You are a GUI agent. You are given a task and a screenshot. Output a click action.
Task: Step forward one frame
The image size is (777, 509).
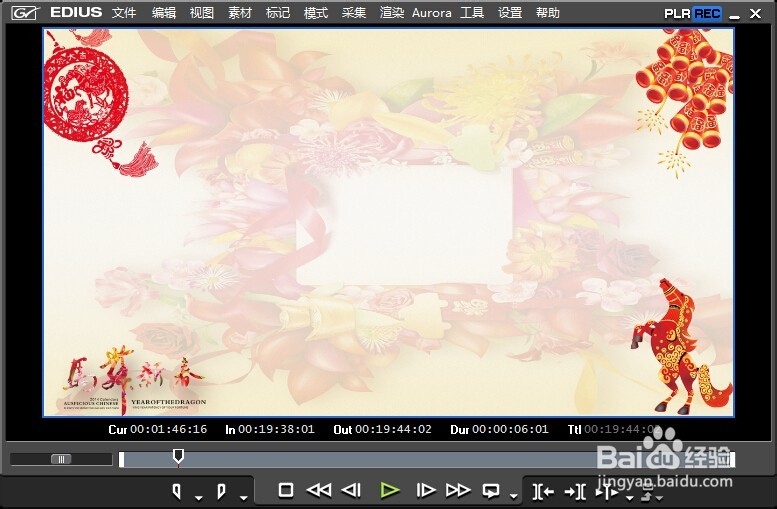426,491
